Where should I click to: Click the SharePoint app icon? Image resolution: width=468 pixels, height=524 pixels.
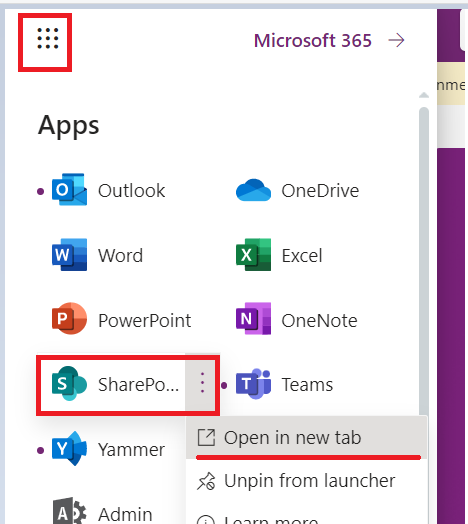point(69,384)
